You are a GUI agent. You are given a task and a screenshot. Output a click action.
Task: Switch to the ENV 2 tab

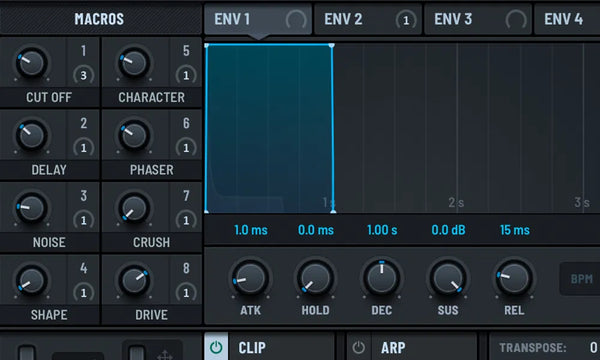tap(368, 19)
